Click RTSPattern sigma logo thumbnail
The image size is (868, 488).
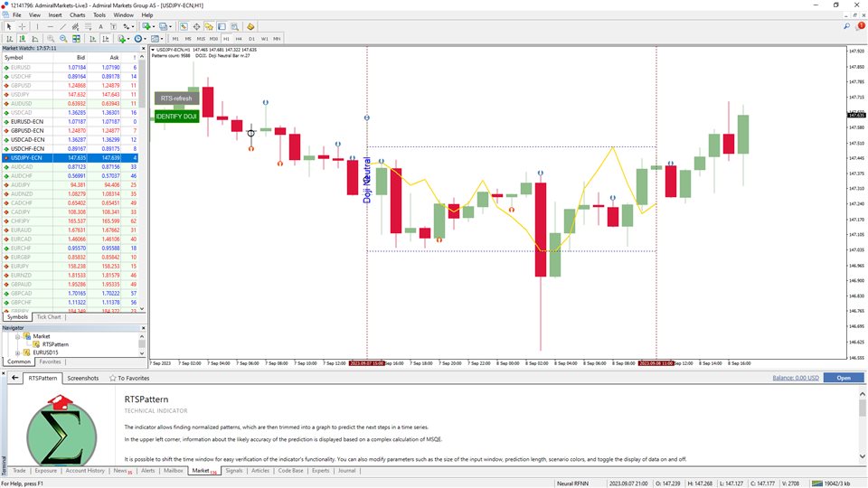61,432
